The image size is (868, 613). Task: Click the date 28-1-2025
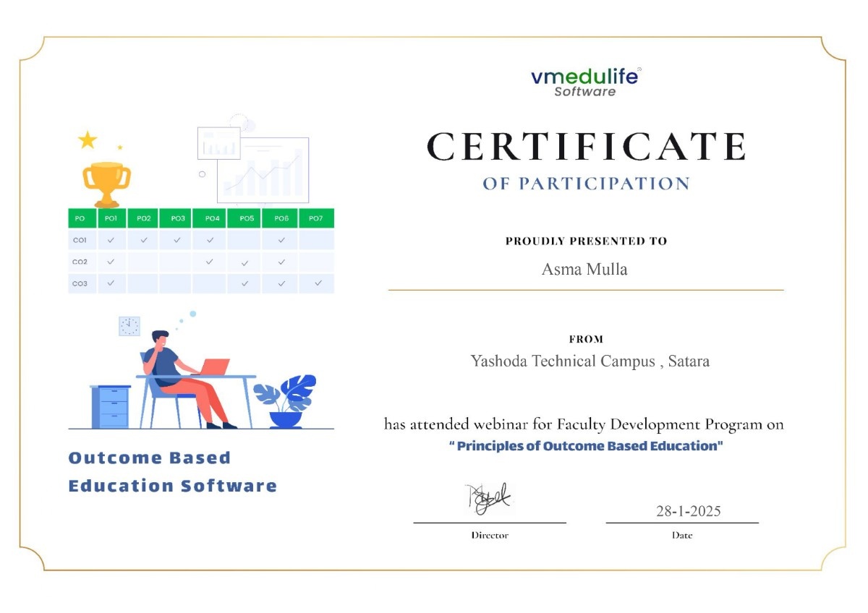pos(688,511)
